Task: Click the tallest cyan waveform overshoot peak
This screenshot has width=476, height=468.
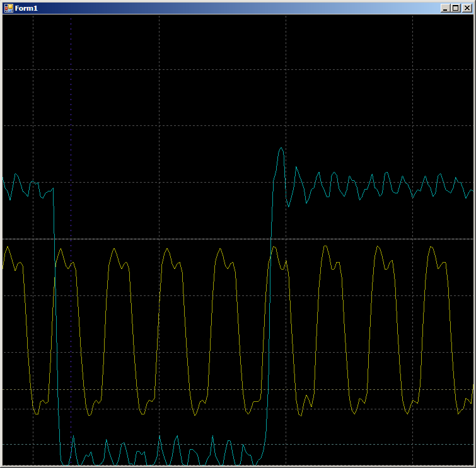Action: 281,149
